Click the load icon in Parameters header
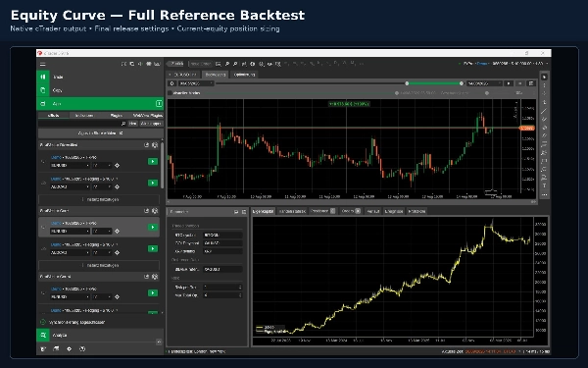Screen dimensions: 588x368 [x=244, y=212]
